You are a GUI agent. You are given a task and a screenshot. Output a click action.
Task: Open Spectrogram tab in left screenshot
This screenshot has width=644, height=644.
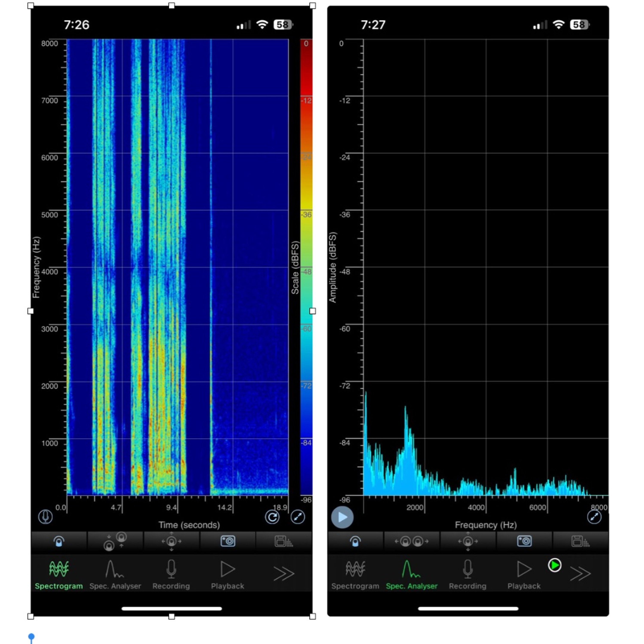59,575
